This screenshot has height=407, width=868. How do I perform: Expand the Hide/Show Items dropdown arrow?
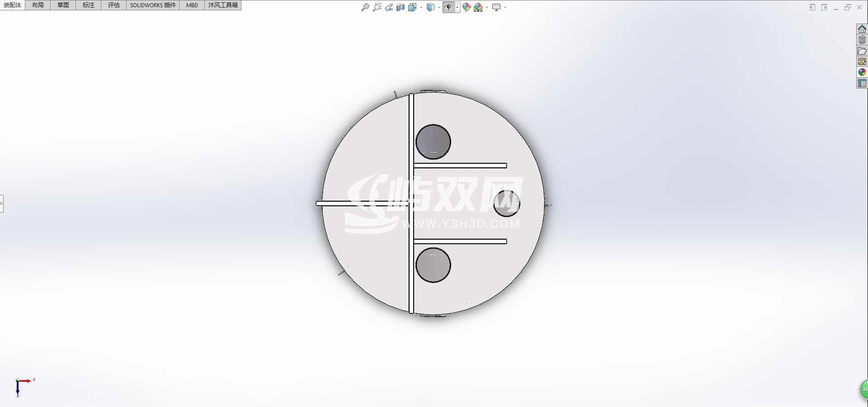tap(458, 7)
